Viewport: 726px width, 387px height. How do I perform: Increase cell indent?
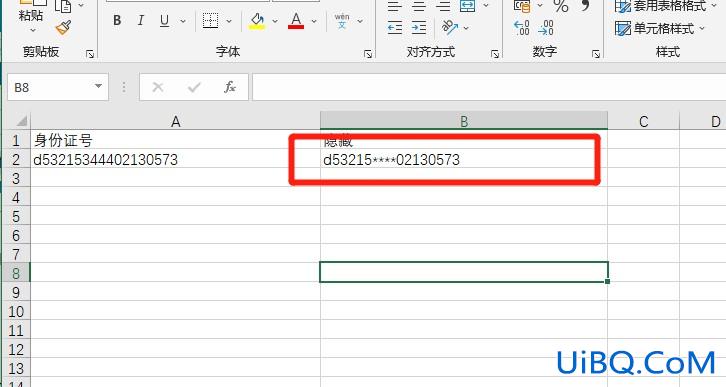click(419, 28)
